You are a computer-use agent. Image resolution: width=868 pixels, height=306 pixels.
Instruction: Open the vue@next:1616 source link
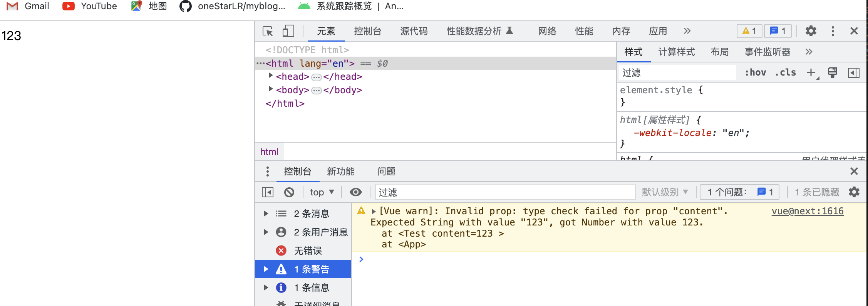click(x=808, y=211)
